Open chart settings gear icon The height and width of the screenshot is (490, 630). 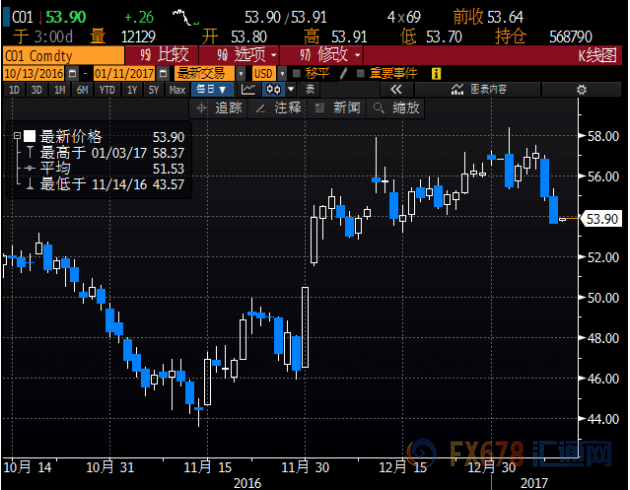point(582,89)
